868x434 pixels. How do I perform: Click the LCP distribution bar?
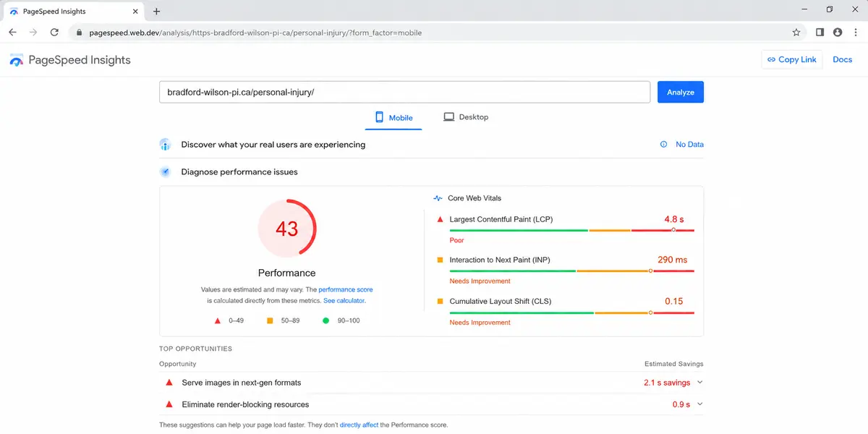(x=572, y=230)
